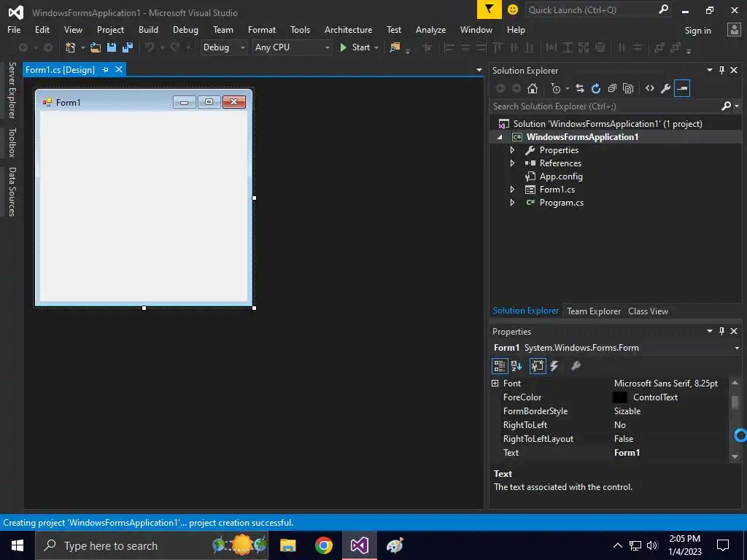Click the Form1.cs [Design] document tab

click(x=60, y=69)
